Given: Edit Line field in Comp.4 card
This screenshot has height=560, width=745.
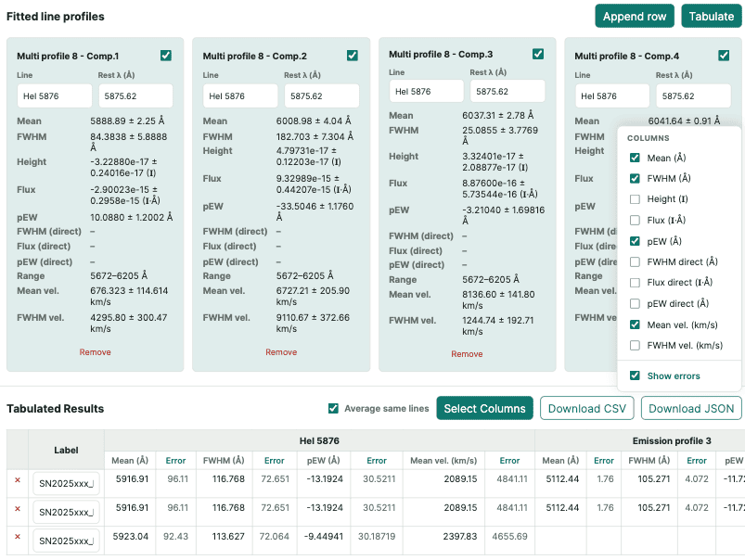Looking at the screenshot, I should point(612,95).
